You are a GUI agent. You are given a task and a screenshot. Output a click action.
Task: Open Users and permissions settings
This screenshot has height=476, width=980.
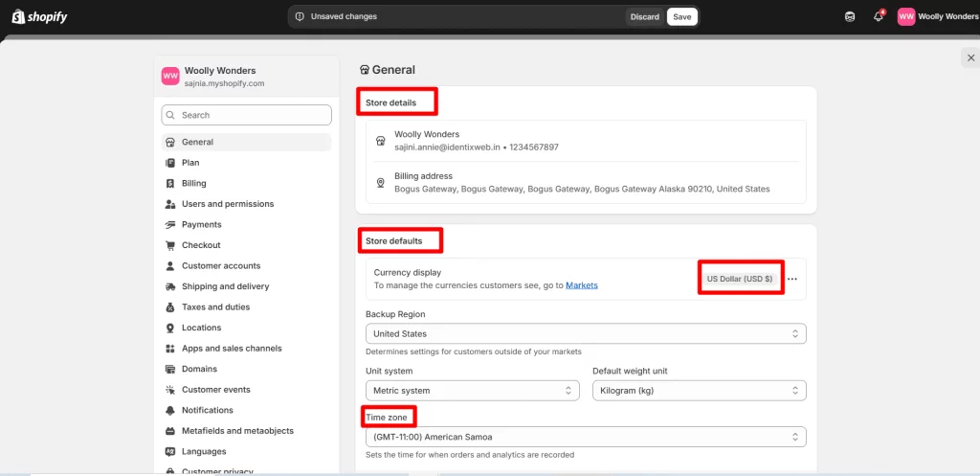pyautogui.click(x=246, y=204)
